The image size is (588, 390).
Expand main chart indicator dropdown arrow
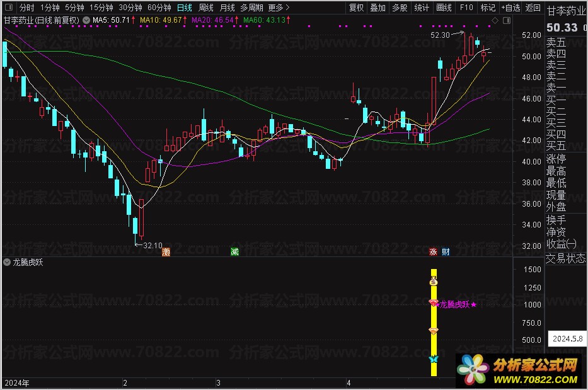(86, 20)
